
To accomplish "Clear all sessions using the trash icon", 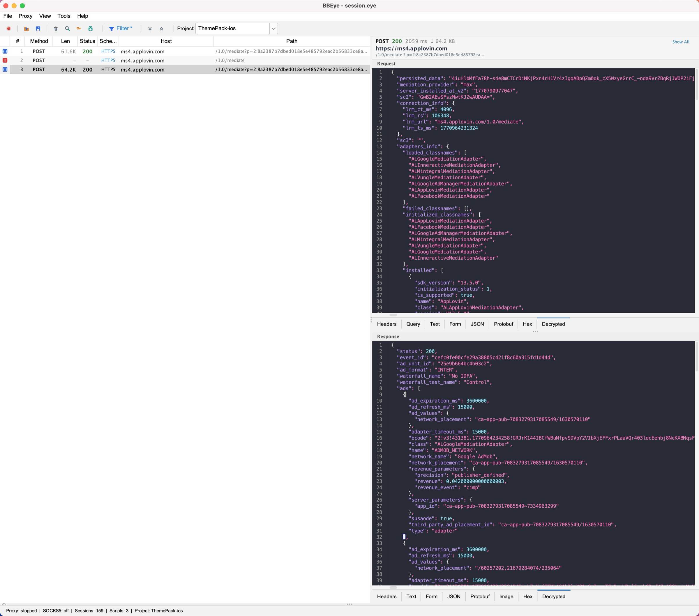I will click(x=56, y=29).
